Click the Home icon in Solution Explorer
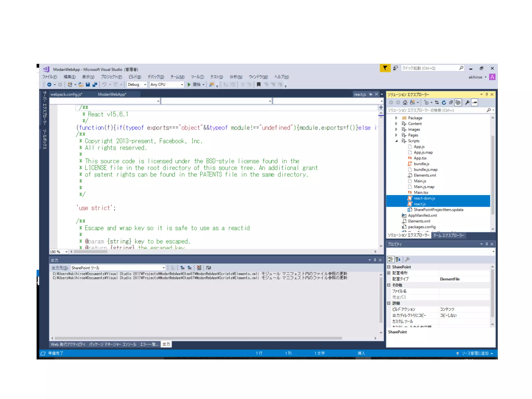532x399 pixels. [x=405, y=103]
